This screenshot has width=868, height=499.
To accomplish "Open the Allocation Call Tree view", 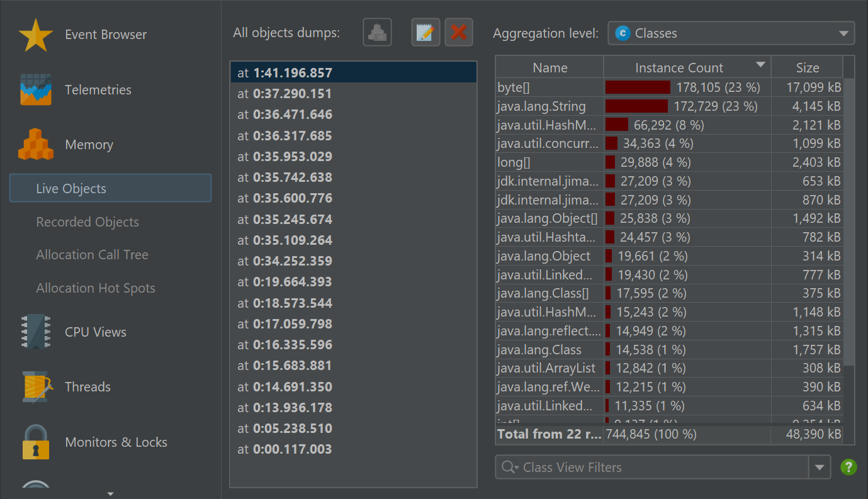I will 93,255.
